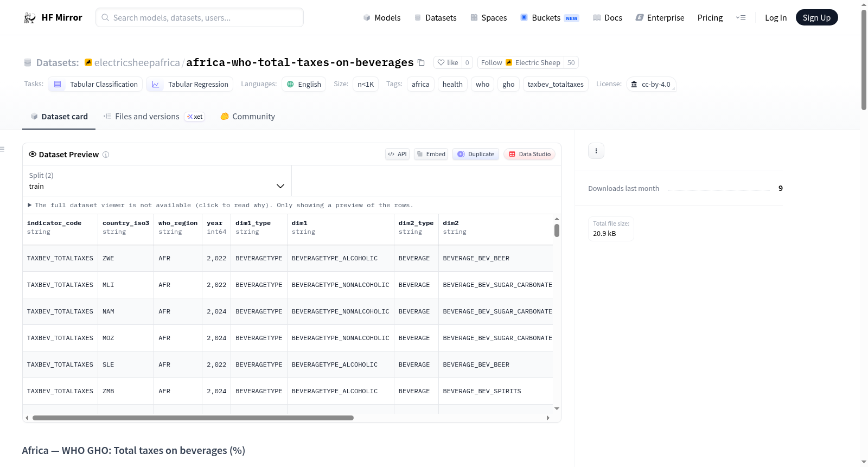
Task: Open Enterprise in the top navigation
Action: (x=660, y=18)
